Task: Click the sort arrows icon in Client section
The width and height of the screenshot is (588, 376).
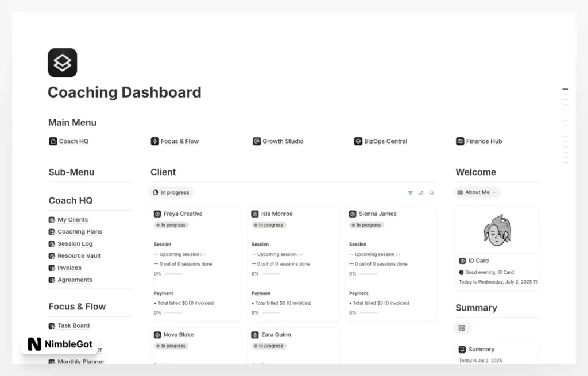Action: [x=421, y=193]
